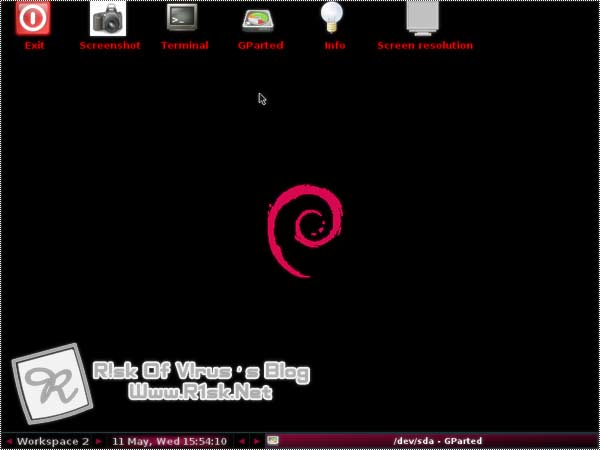Select the /dev/sda - GParted taskbar entry

pyautogui.click(x=432, y=441)
